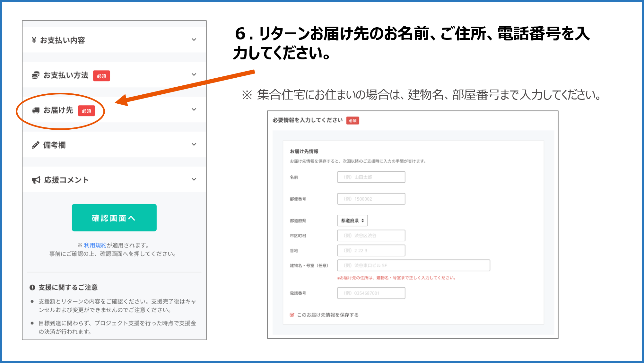Open the 都道府県 dropdown

pos(352,220)
